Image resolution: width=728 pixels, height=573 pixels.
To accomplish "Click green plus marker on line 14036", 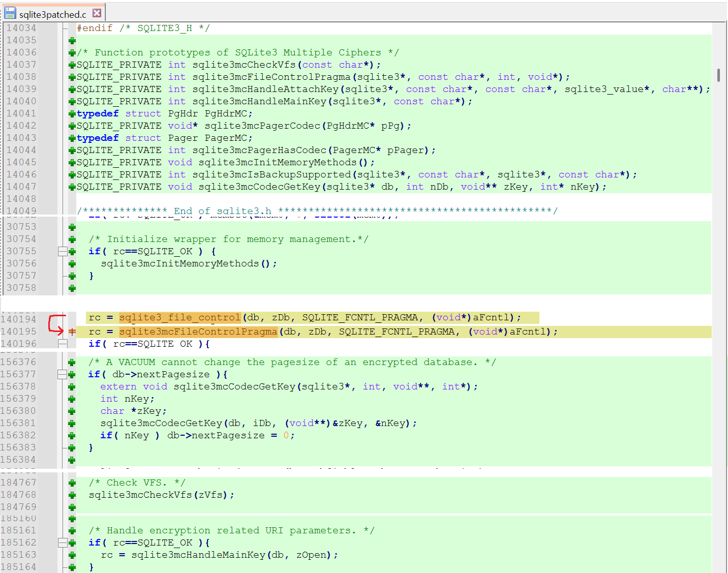I will point(72,53).
